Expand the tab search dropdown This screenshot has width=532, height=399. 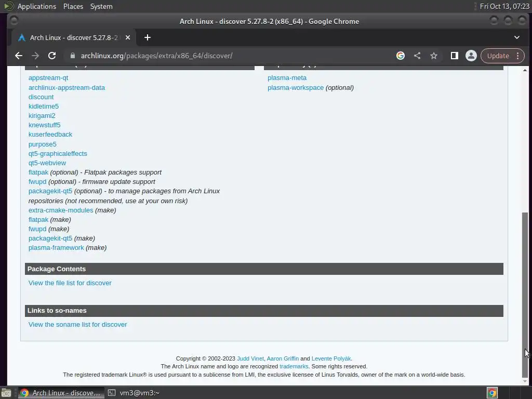coord(517,37)
